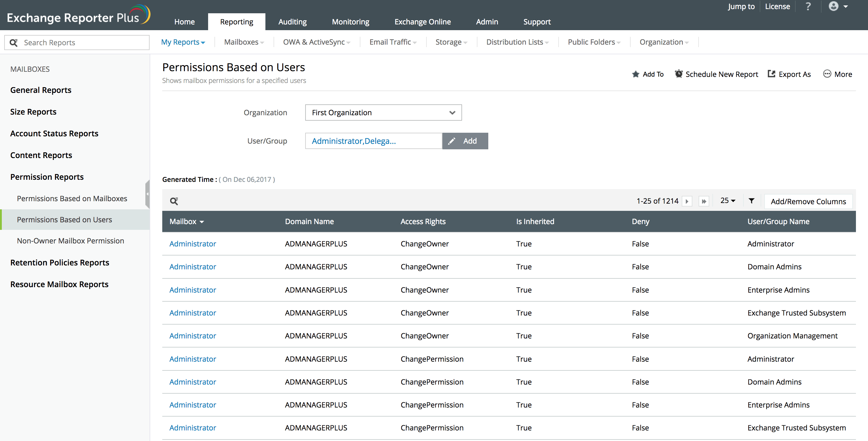Open Add/Remove Columns

click(808, 201)
